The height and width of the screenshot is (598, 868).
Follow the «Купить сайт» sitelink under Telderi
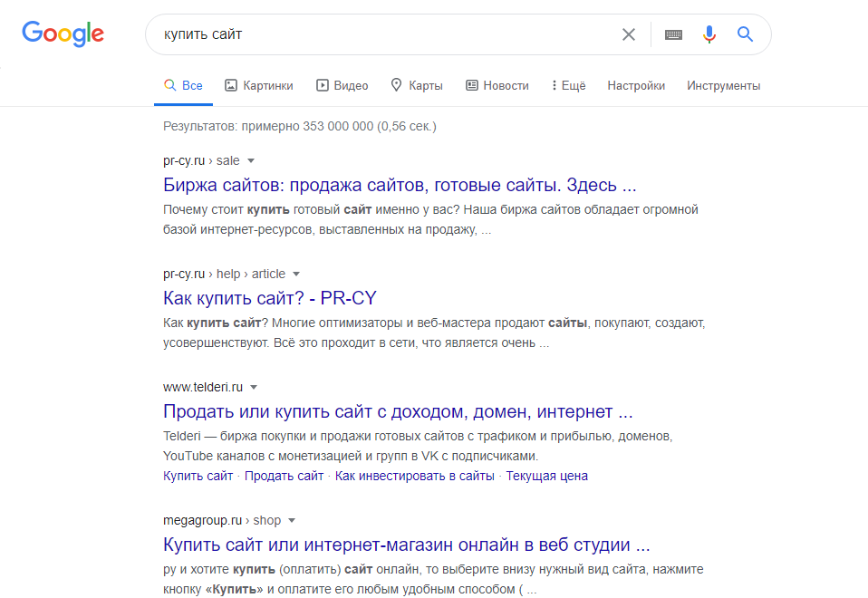pos(198,477)
